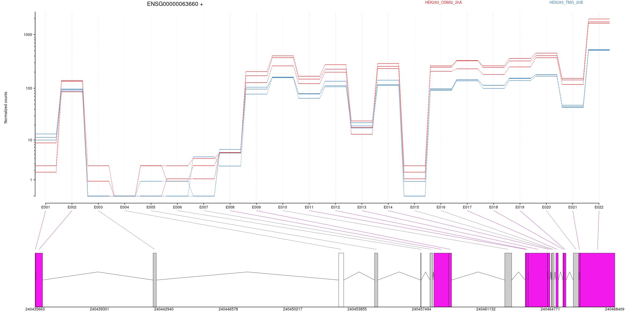This screenshot has width=644, height=322.
Task: Click the gray exon block above 240442940
Action: click(x=155, y=280)
